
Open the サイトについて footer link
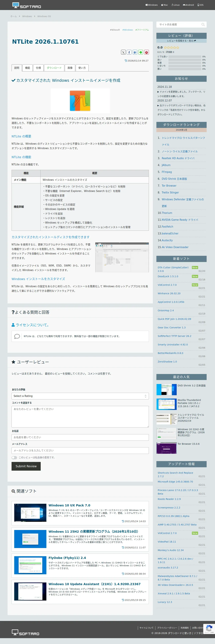tap(146, 628)
